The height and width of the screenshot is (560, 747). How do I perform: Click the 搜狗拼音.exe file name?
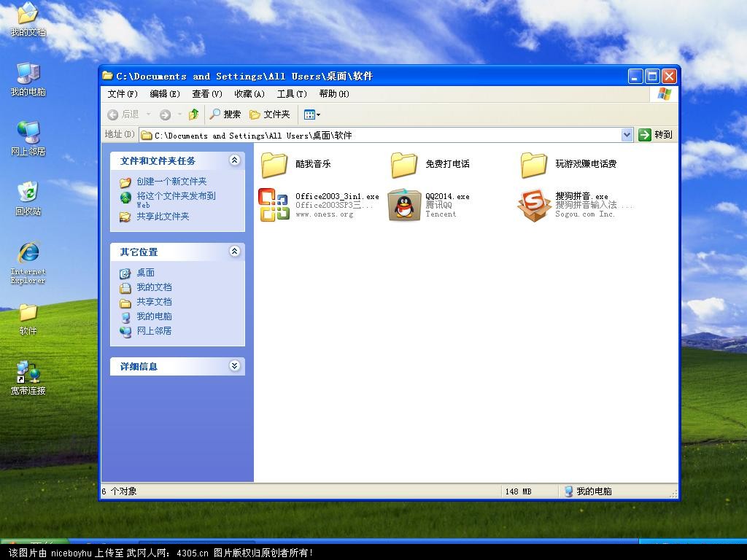coord(581,196)
